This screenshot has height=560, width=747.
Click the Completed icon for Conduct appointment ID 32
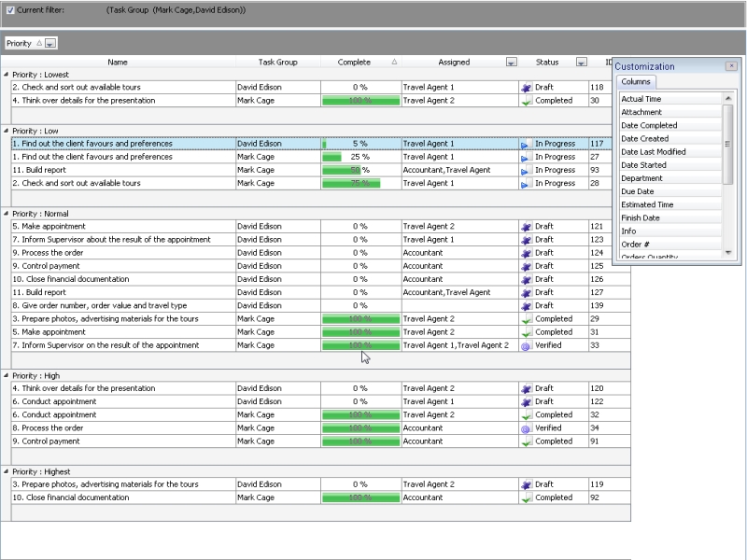click(x=526, y=415)
